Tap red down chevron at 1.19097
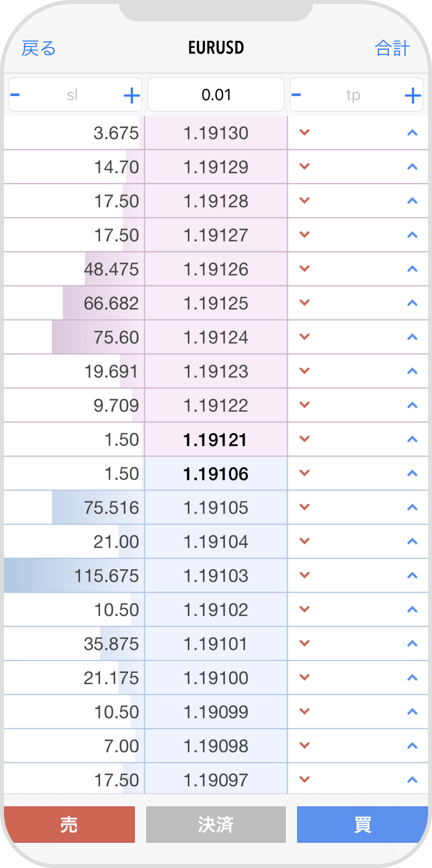432x868 pixels. click(x=305, y=779)
